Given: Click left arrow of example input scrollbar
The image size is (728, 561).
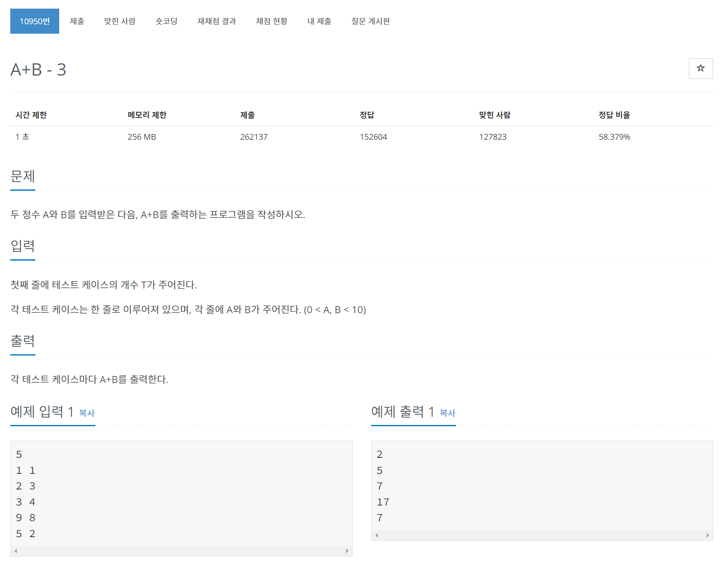Looking at the screenshot, I should tap(16, 551).
